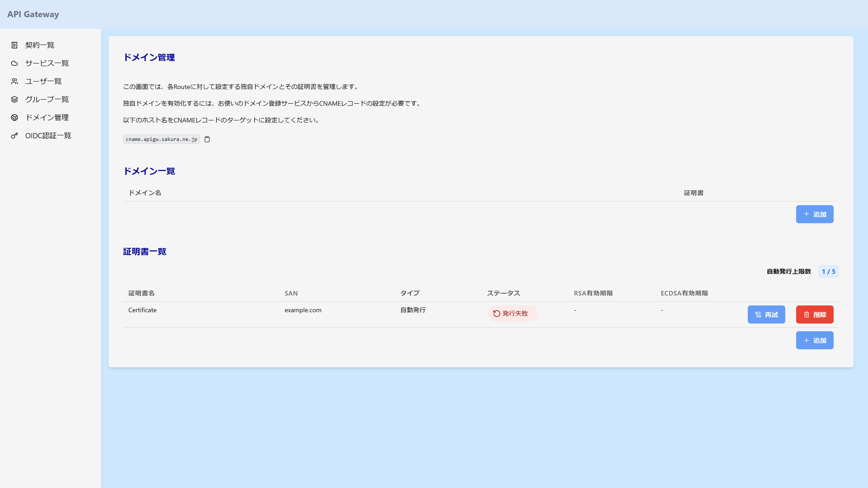Add a new certificate with lower 追加 button
Image resolution: width=868 pixels, height=488 pixels.
[814, 340]
